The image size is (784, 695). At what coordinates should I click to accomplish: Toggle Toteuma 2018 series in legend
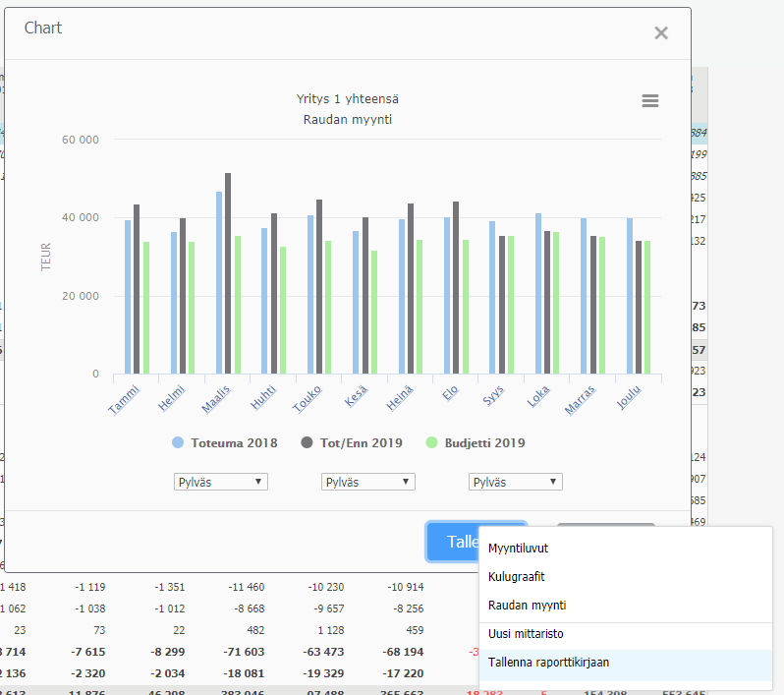click(x=225, y=443)
